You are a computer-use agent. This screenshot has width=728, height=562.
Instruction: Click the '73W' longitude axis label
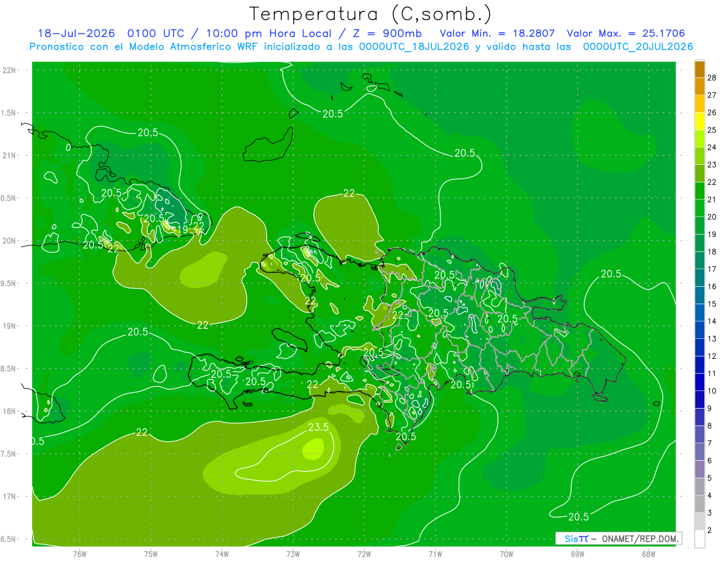[x=293, y=554]
